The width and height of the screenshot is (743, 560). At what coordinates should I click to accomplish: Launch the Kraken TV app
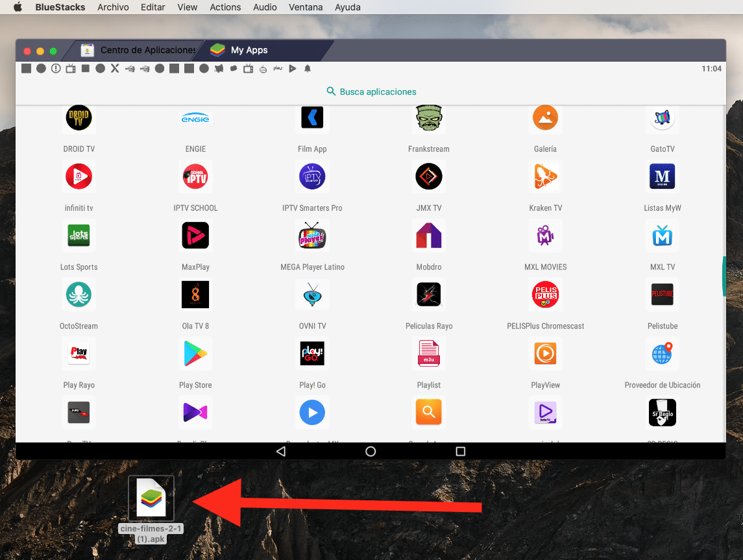[545, 177]
